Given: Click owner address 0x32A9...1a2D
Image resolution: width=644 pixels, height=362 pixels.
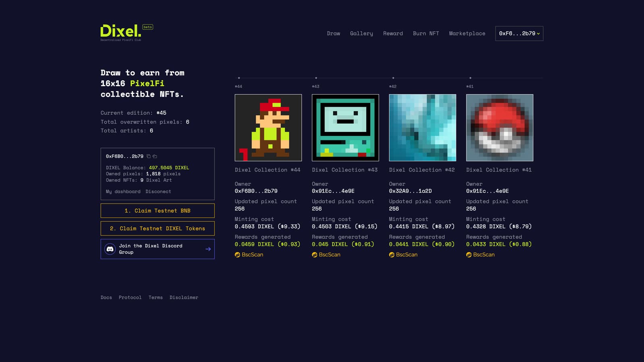Looking at the screenshot, I should pyautogui.click(x=410, y=191).
